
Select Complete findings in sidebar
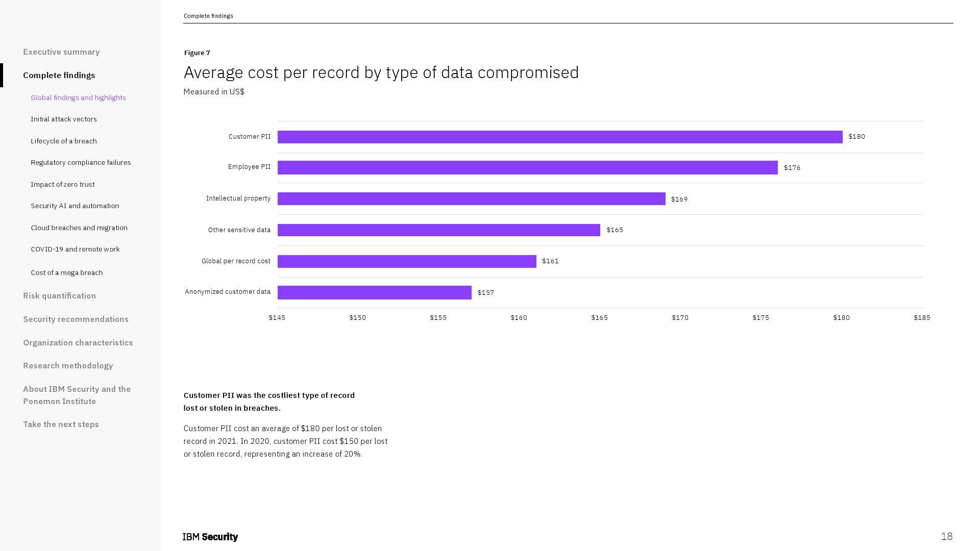[59, 76]
